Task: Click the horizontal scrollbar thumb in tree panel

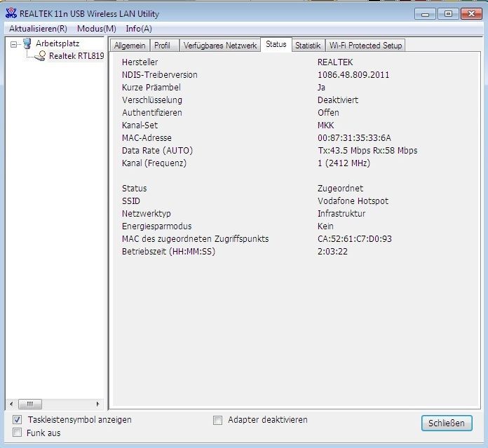Action: 30,404
